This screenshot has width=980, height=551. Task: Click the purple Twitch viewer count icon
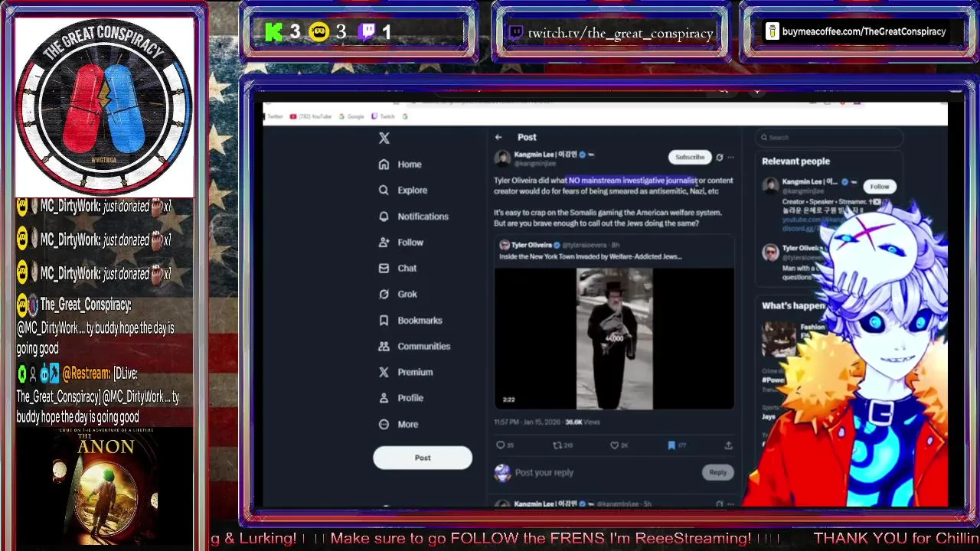click(x=367, y=32)
